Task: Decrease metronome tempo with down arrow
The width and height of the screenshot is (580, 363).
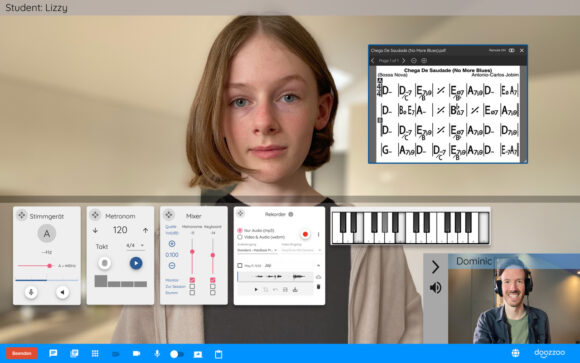Action: [95, 230]
